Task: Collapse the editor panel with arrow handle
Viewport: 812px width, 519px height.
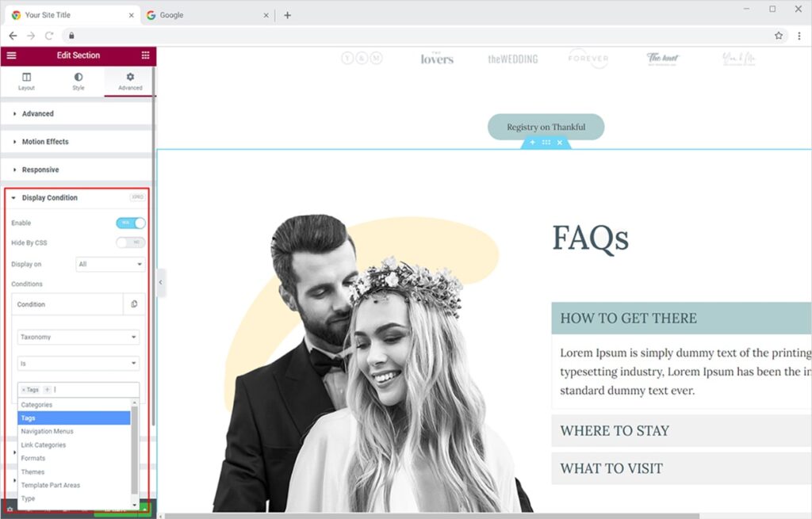Action: click(162, 283)
